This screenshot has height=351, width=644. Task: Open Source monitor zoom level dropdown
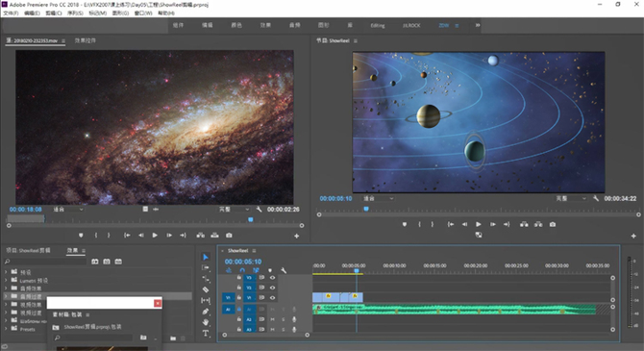pyautogui.click(x=68, y=210)
